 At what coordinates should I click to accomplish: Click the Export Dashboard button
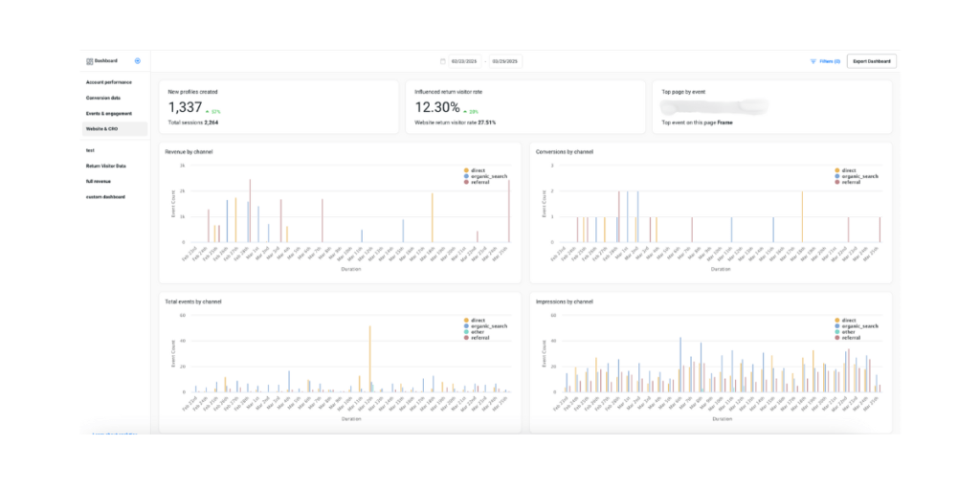[x=872, y=61]
